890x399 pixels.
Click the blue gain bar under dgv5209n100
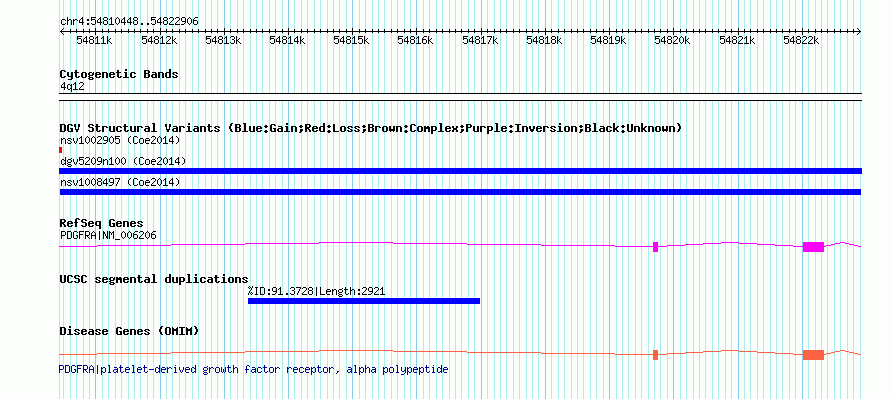[x=460, y=171]
